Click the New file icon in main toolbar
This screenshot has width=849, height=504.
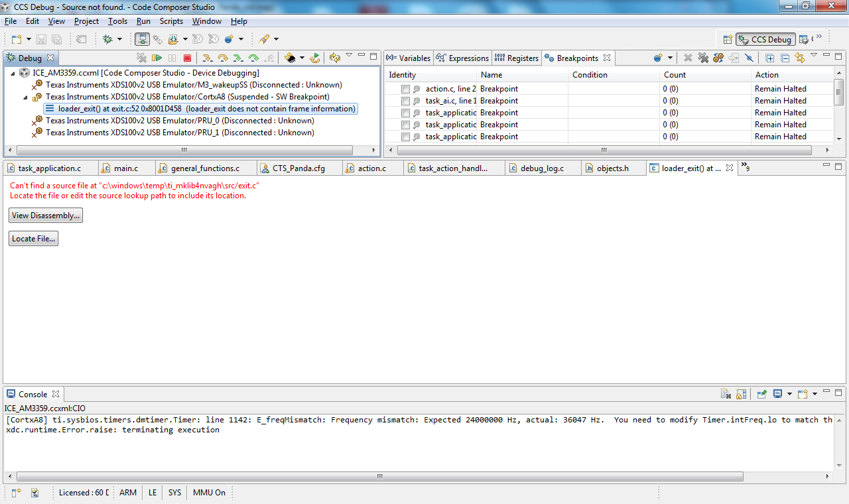tap(16, 40)
